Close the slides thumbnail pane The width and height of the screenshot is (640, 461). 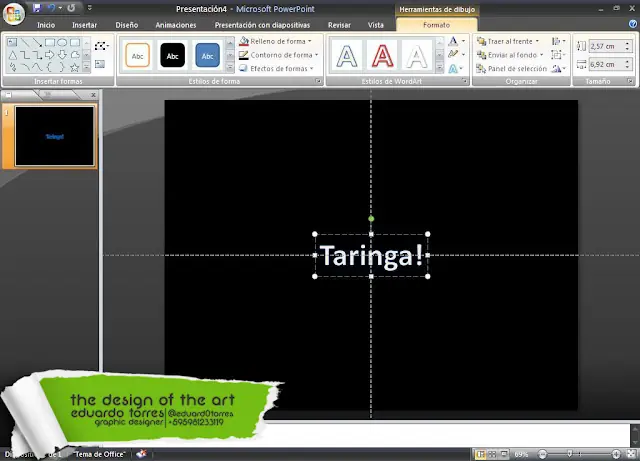tap(93, 95)
